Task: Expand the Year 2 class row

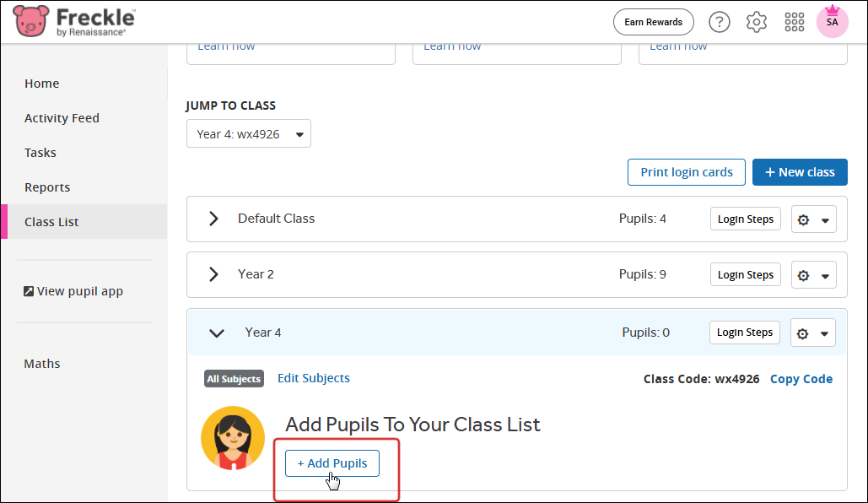Action: tap(213, 274)
